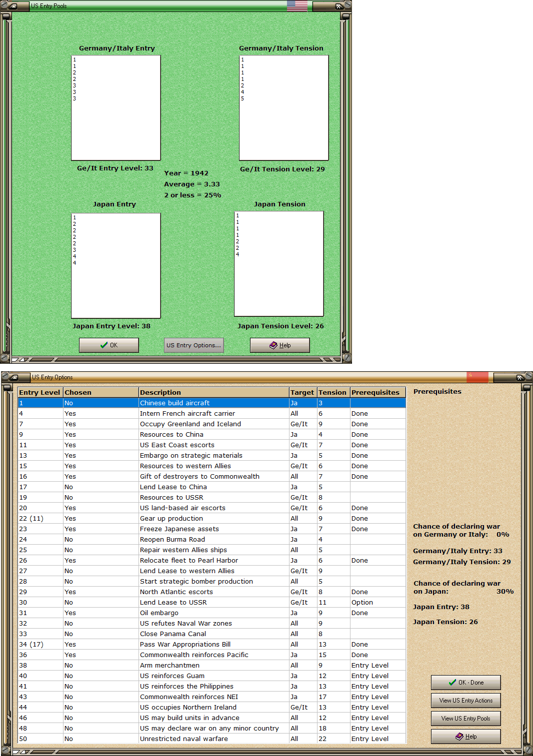Select Pass War Appropriations Bill row

(211, 644)
